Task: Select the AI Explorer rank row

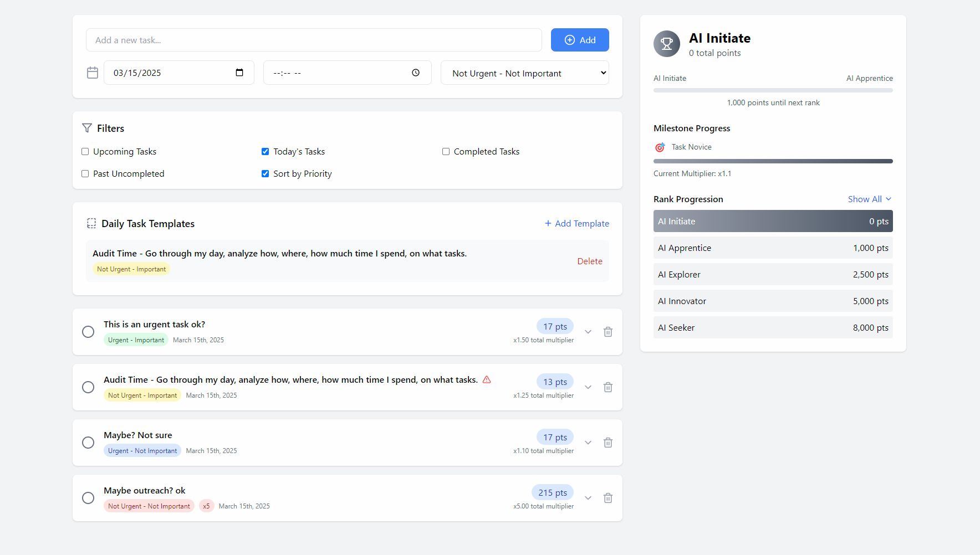Action: pos(773,275)
